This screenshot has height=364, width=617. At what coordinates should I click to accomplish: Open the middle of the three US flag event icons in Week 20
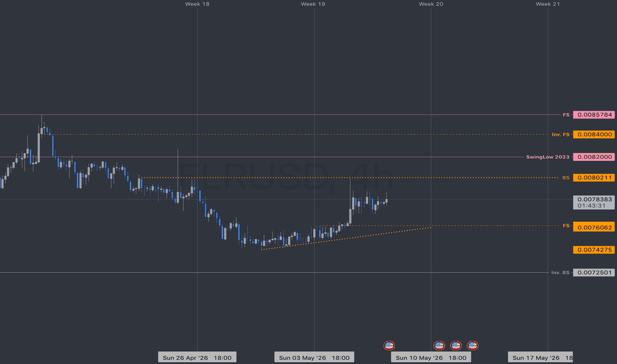tap(455, 345)
